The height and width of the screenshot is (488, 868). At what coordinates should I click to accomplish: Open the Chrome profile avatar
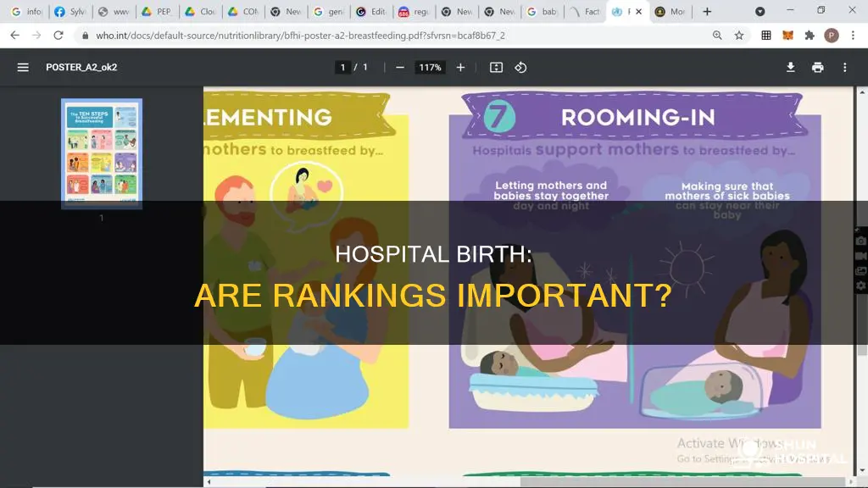(831, 36)
